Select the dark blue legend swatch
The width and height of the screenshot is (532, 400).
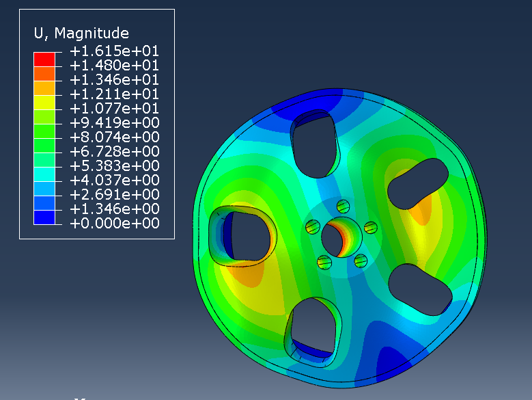click(44, 217)
